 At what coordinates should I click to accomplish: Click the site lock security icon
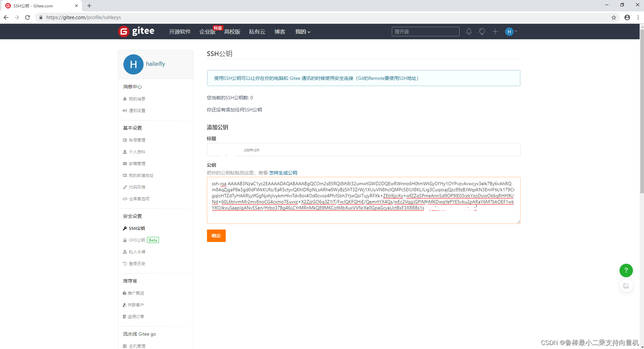(41, 17)
